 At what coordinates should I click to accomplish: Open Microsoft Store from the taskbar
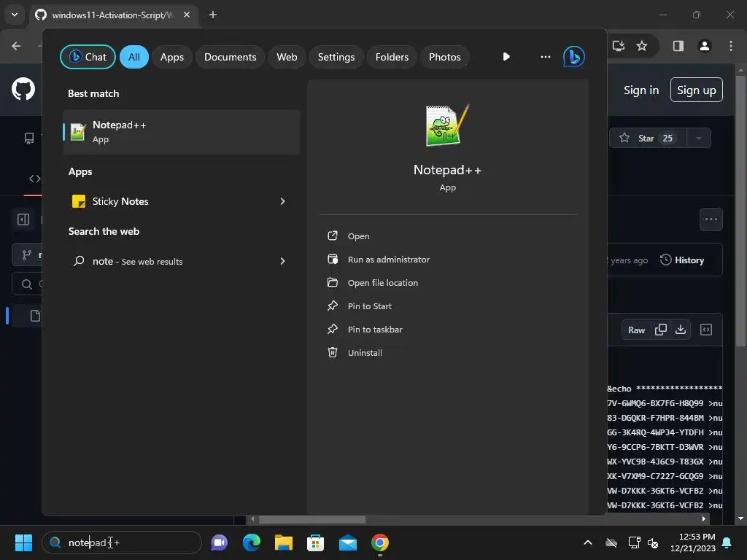coord(315,542)
